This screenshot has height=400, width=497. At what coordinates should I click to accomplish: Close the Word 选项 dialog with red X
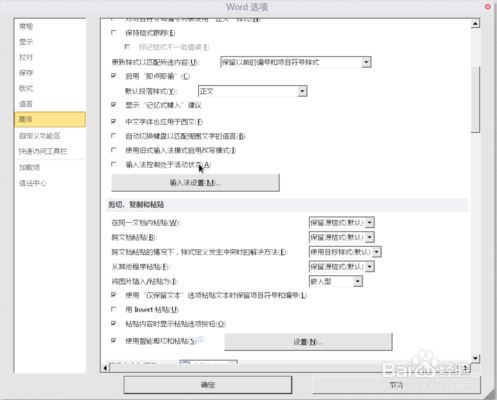pyautogui.click(x=487, y=7)
